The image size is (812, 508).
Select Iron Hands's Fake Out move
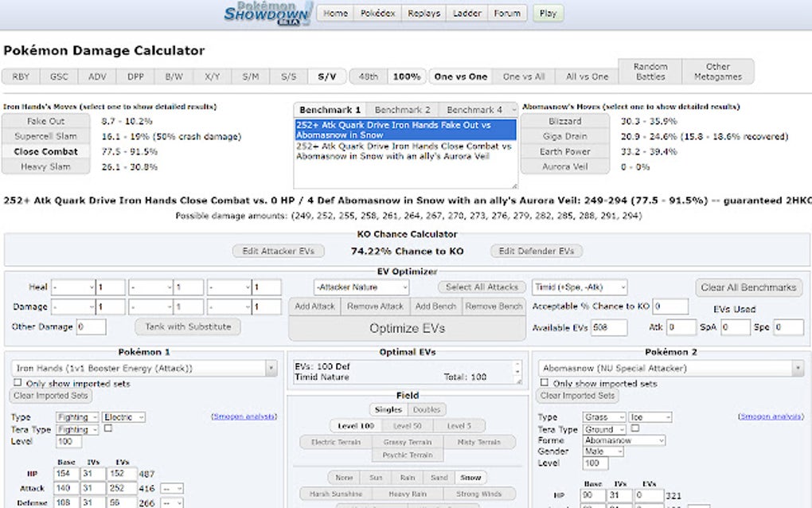tap(45, 121)
